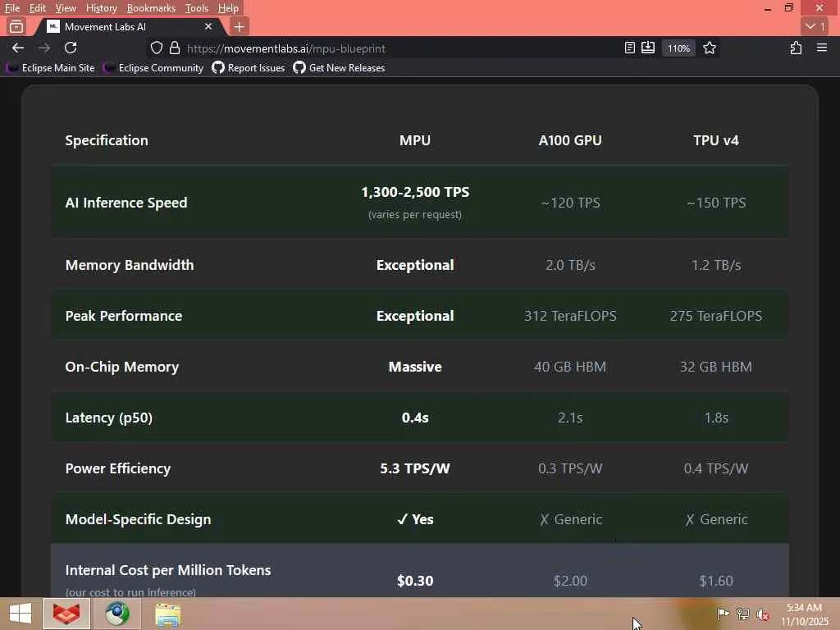Open the Tools menu

(x=197, y=8)
